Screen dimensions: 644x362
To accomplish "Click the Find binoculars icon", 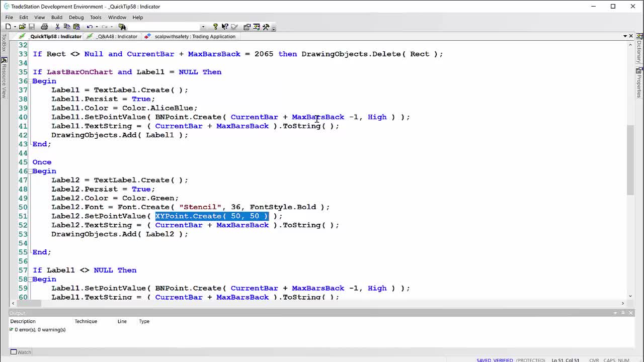I will point(122,27).
